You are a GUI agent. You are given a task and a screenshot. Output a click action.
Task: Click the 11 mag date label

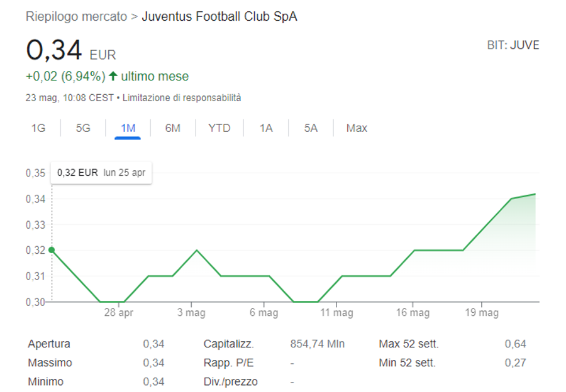click(336, 313)
